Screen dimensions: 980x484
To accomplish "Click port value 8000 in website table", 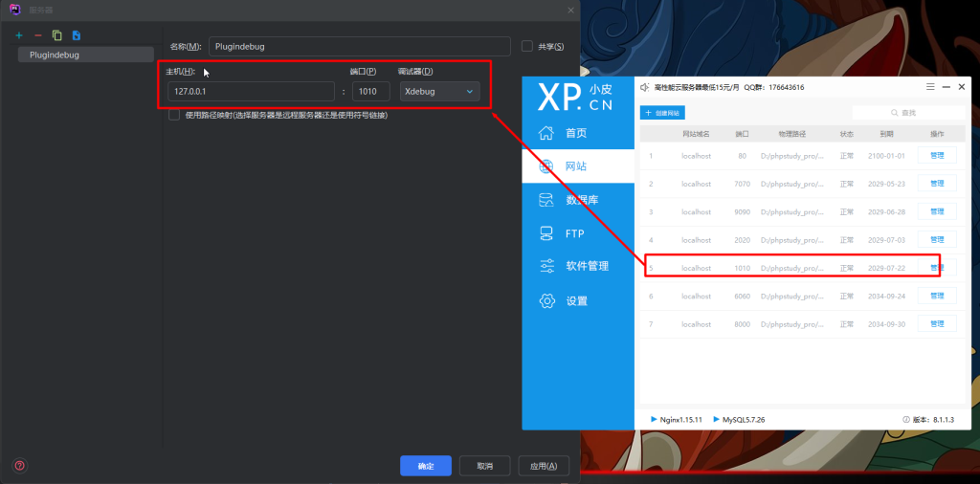I will pyautogui.click(x=742, y=324).
